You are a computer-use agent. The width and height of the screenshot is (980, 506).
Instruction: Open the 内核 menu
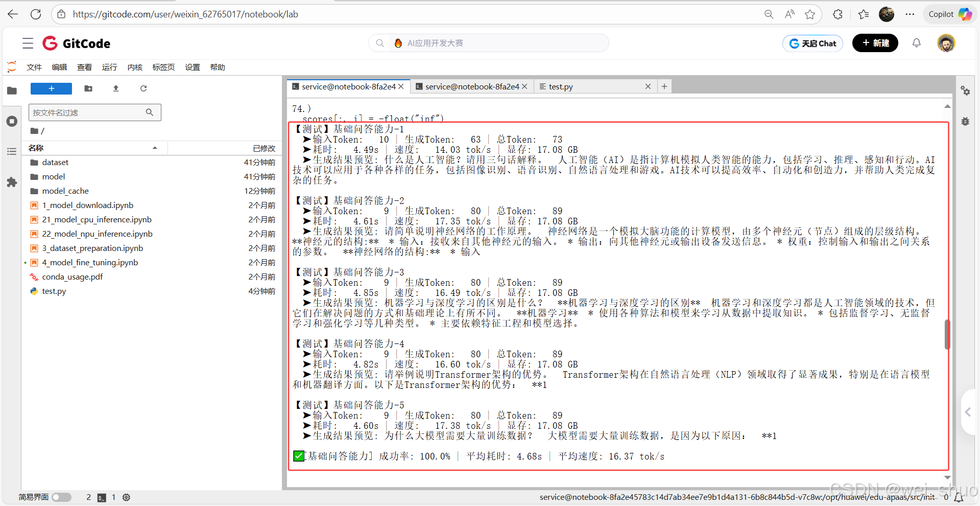coord(135,67)
